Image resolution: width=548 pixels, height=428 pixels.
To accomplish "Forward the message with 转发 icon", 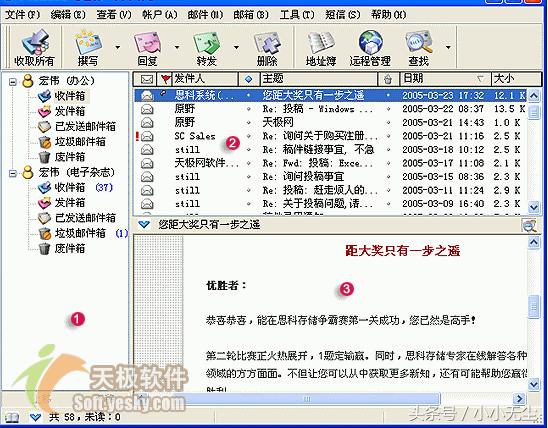I will point(206,47).
